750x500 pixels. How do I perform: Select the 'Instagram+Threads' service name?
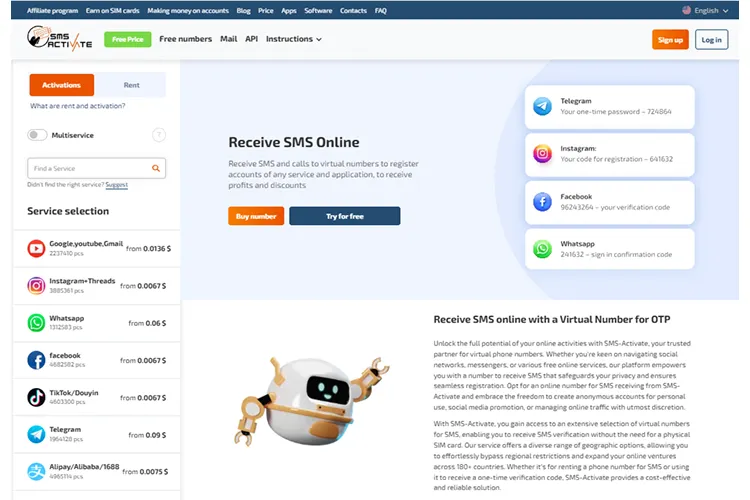82,281
